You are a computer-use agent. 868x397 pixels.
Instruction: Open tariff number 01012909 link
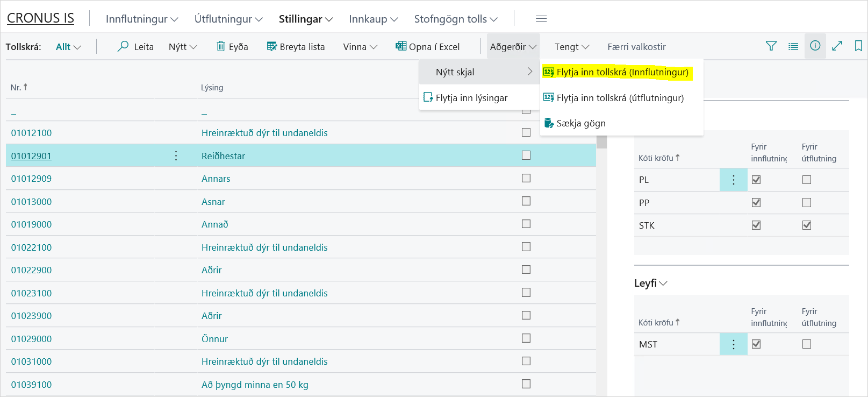[x=31, y=179]
